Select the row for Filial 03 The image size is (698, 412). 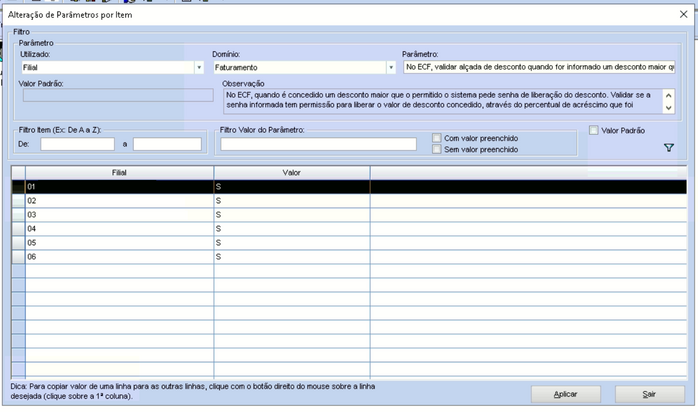point(119,214)
